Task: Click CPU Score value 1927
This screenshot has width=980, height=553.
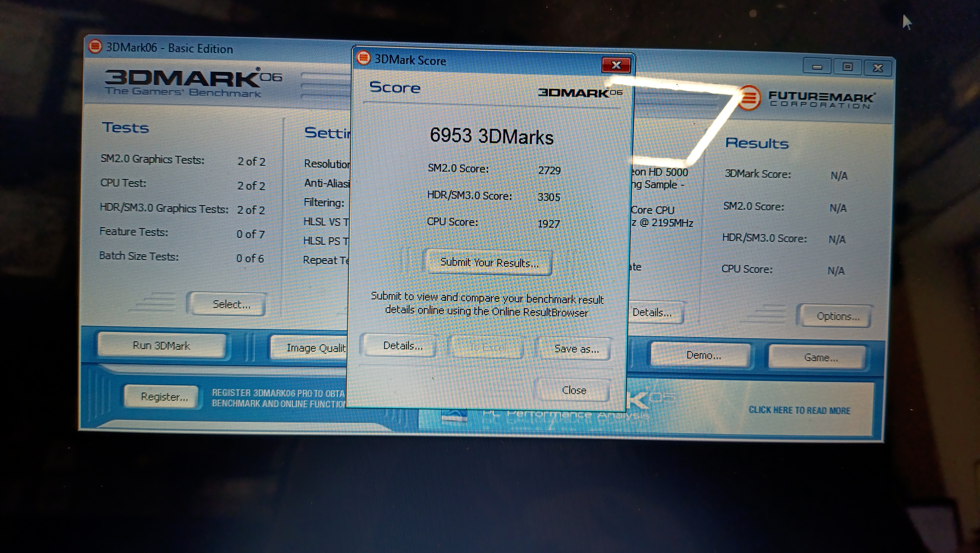Action: click(548, 223)
